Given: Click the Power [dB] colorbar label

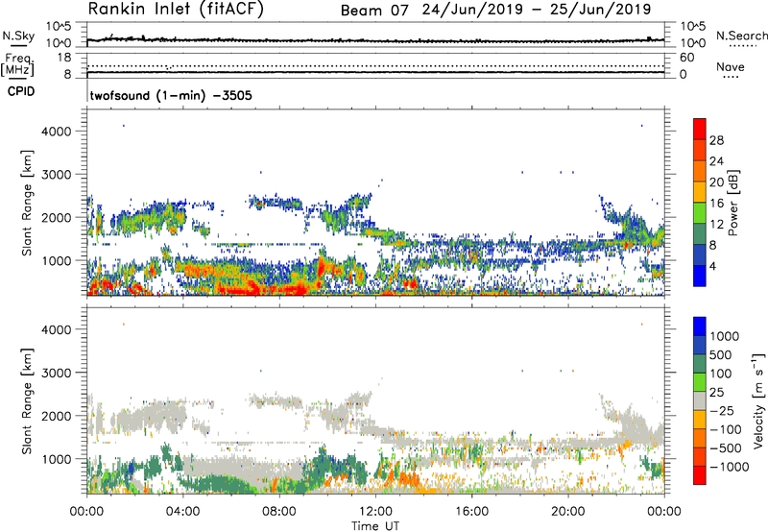Looking at the screenshot, I should pos(732,203).
